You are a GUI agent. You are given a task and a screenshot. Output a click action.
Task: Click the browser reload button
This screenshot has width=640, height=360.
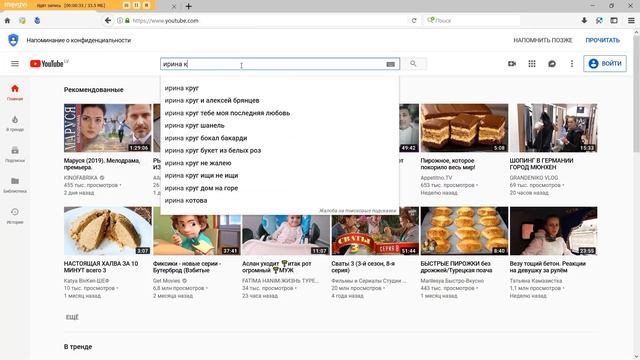(x=414, y=20)
